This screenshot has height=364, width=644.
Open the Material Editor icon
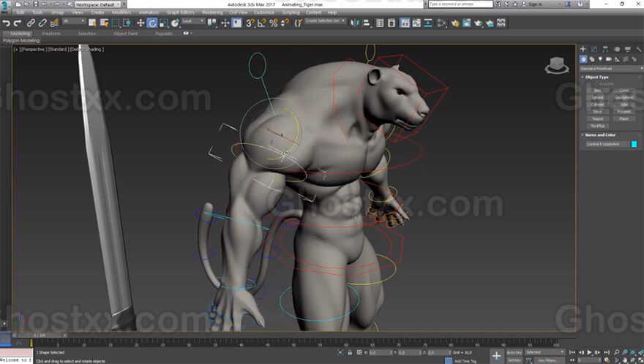(x=441, y=23)
